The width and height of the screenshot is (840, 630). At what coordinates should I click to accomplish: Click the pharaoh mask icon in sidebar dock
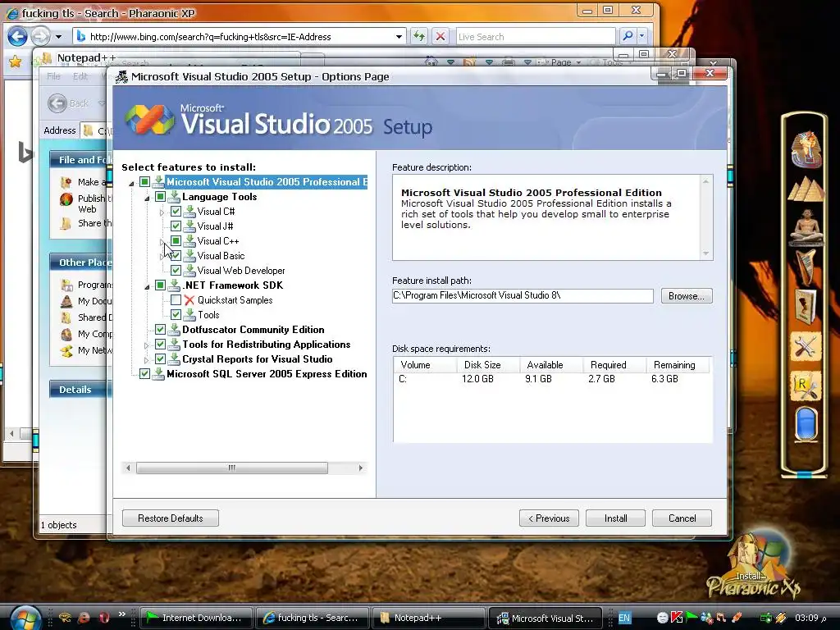(x=806, y=148)
